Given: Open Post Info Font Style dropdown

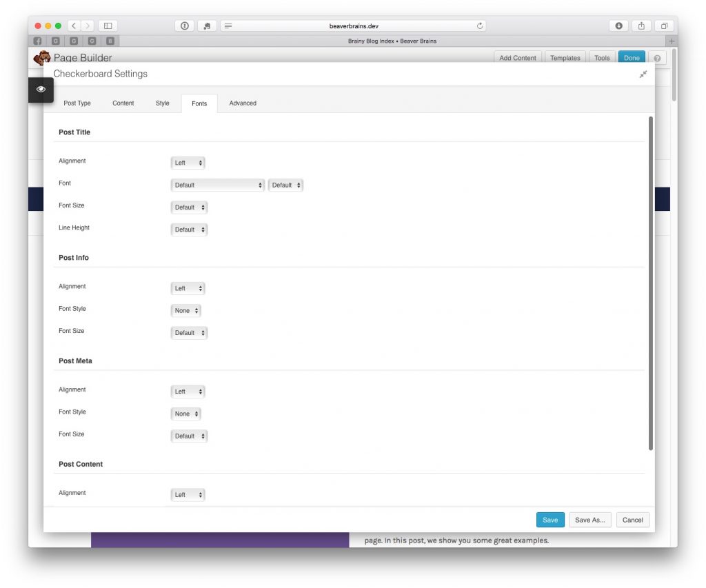Looking at the screenshot, I should coord(185,311).
